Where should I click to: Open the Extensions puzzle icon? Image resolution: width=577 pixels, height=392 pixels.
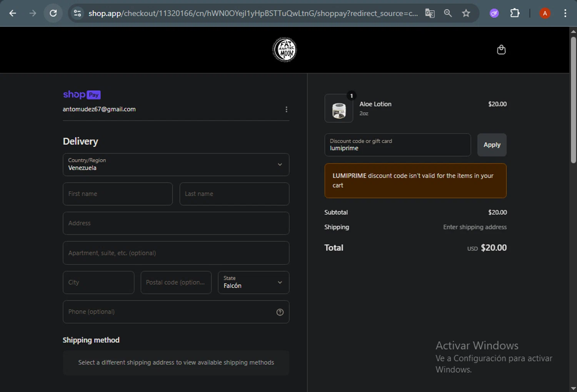coord(515,13)
